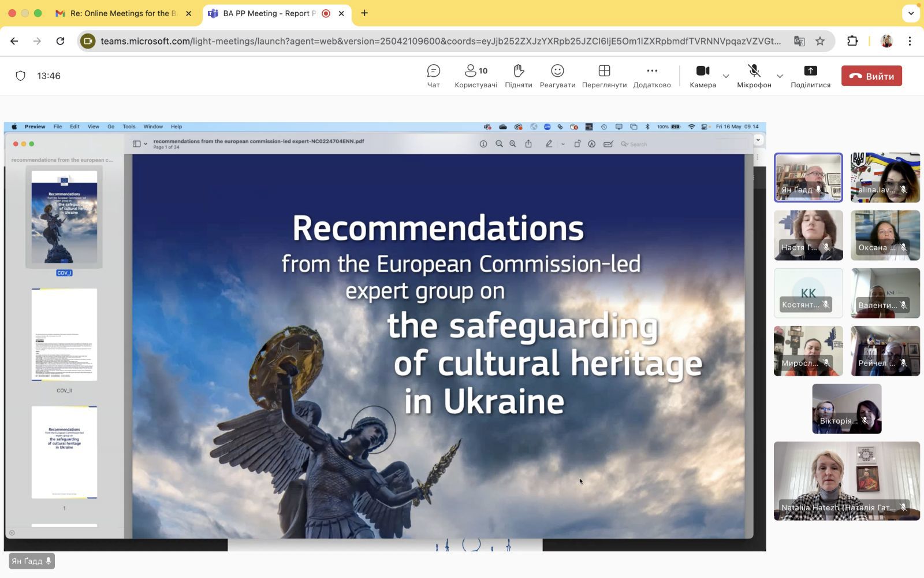Open the Chrome three-dot menu
Image resolution: width=924 pixels, height=578 pixels.
(x=910, y=41)
